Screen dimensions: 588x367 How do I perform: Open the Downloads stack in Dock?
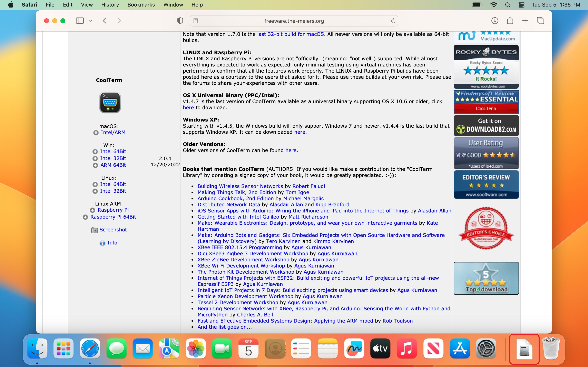click(524, 349)
